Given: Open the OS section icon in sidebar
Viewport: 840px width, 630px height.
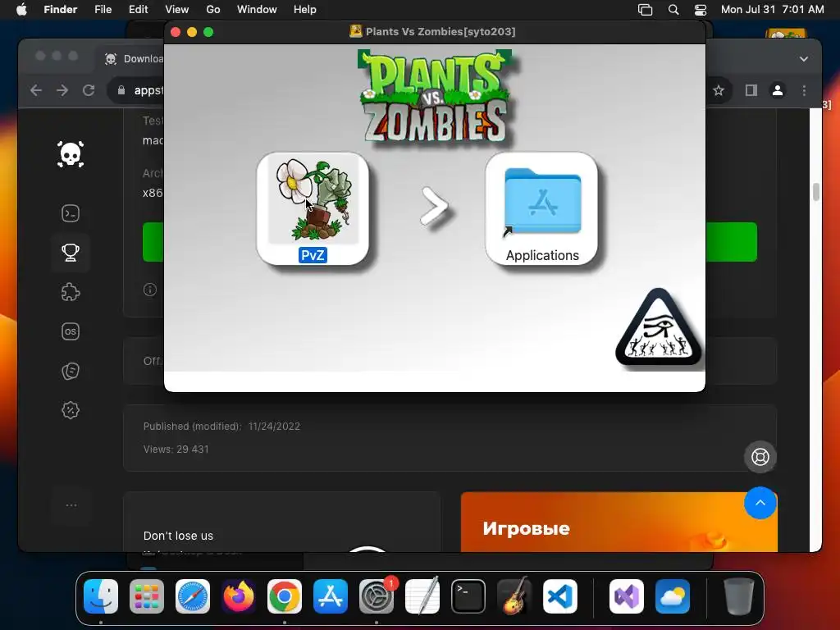Looking at the screenshot, I should 71,331.
